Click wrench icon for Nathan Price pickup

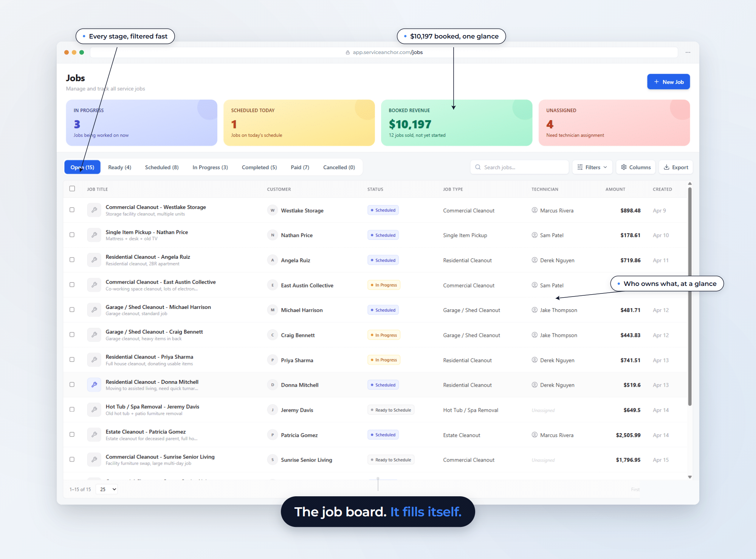pyautogui.click(x=94, y=235)
